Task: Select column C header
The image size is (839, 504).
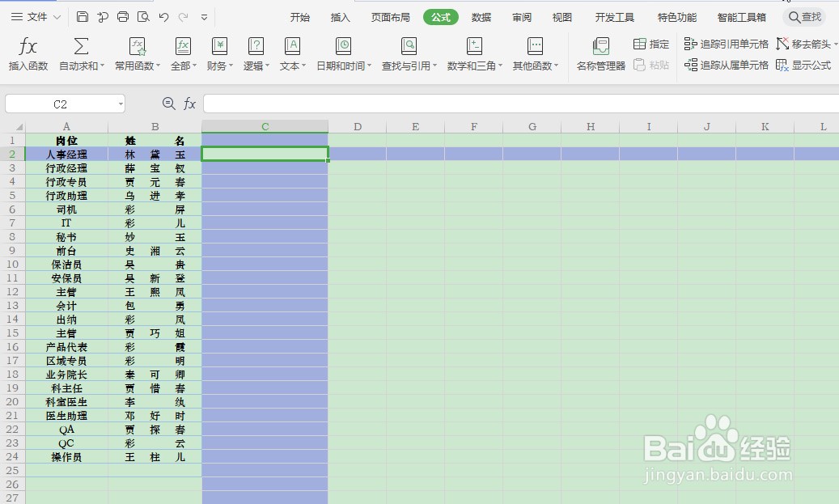Action: [x=265, y=127]
